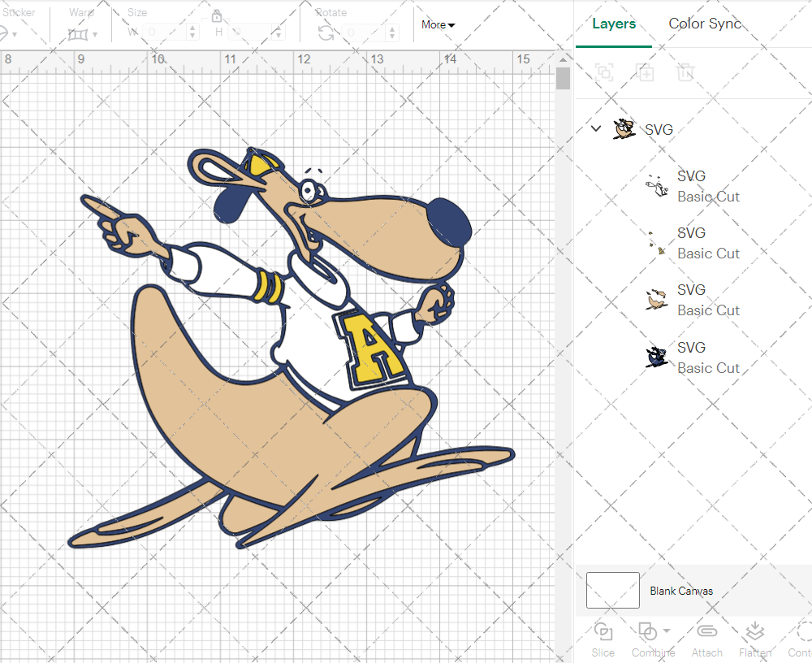
Task: Click the Flatten tool icon
Action: coord(755,631)
